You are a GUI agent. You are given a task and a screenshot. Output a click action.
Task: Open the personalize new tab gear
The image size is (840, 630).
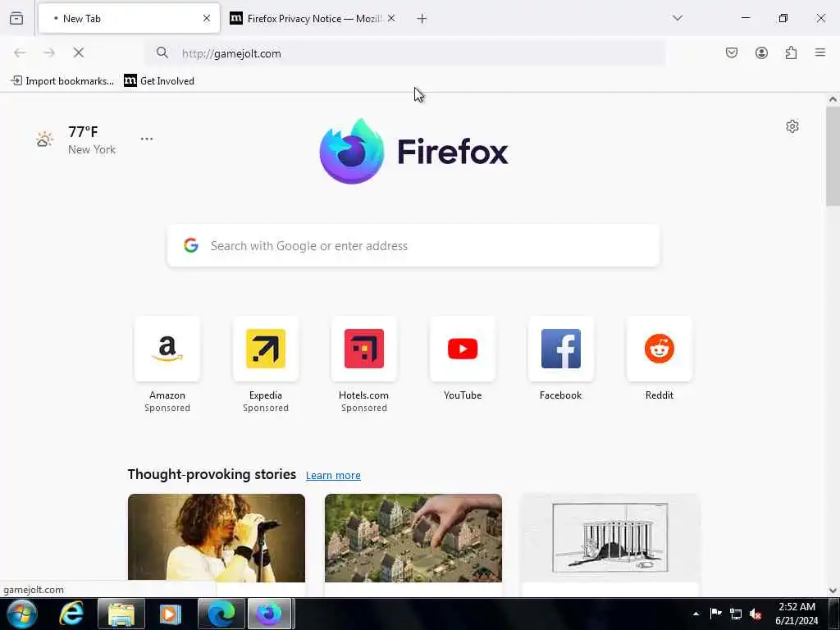tap(792, 126)
